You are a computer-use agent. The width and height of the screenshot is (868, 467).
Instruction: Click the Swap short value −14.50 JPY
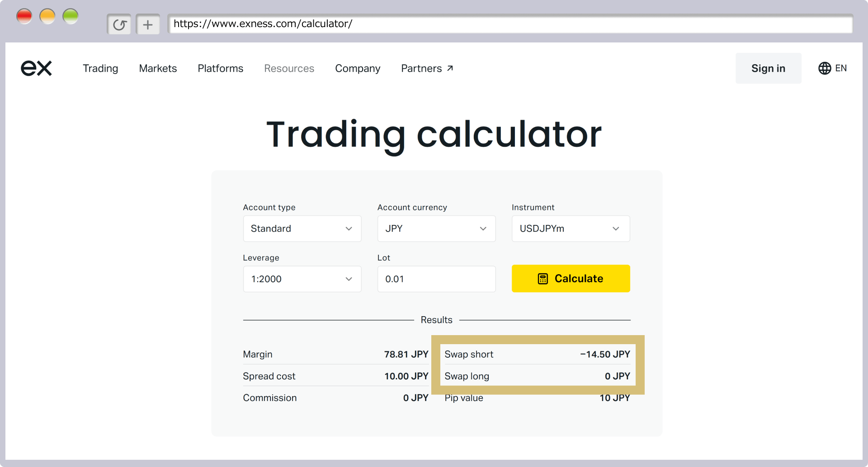coord(605,355)
